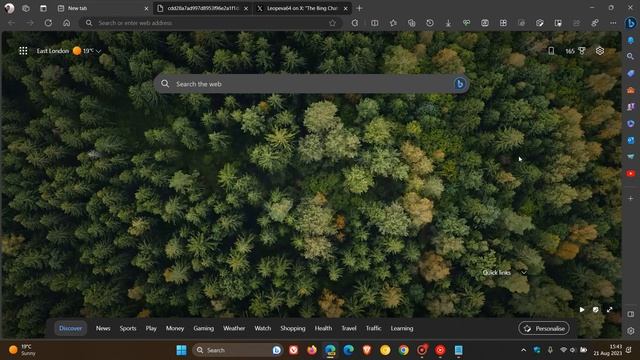This screenshot has height=360, width=640.
Task: Open profile avatar in title bar
Action: pyautogui.click(x=9, y=8)
